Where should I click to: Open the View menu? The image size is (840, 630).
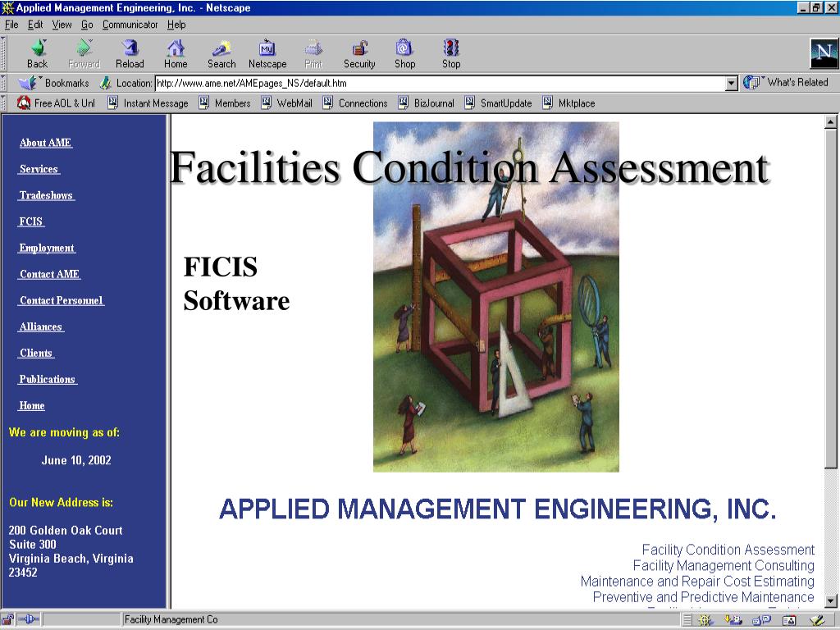click(x=62, y=25)
